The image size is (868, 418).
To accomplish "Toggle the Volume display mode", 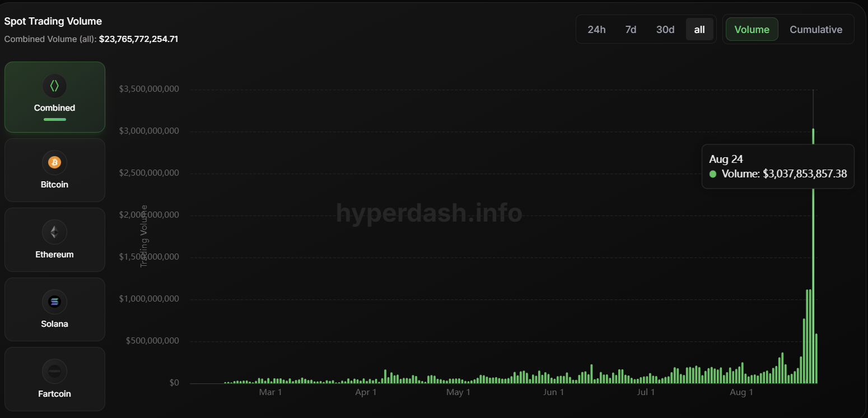I will pos(752,29).
